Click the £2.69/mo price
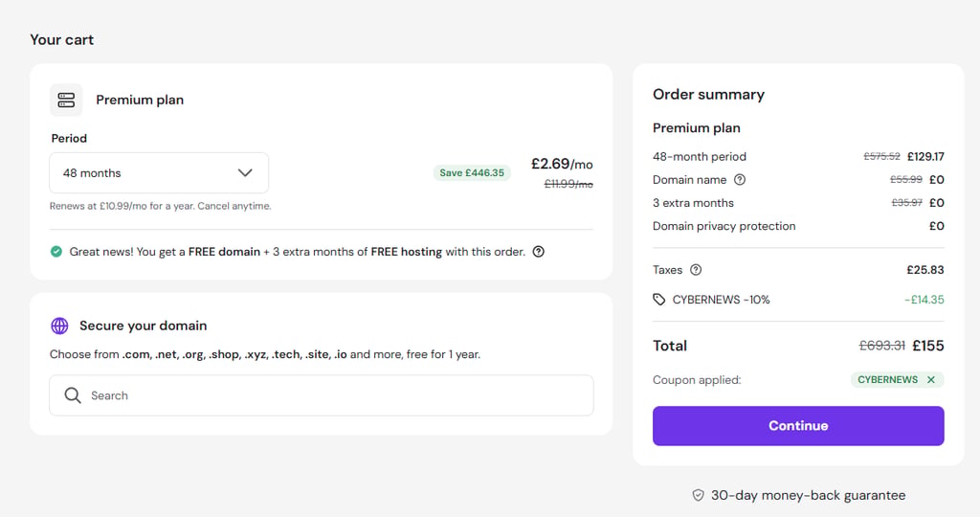 pos(562,164)
